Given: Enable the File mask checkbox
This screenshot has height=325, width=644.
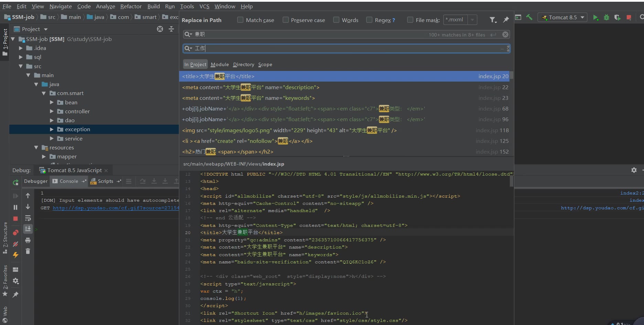Looking at the screenshot, I should tap(410, 20).
